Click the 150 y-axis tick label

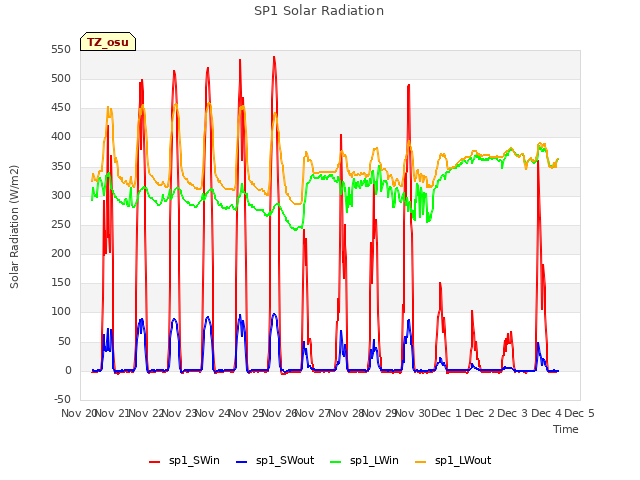coord(61,282)
